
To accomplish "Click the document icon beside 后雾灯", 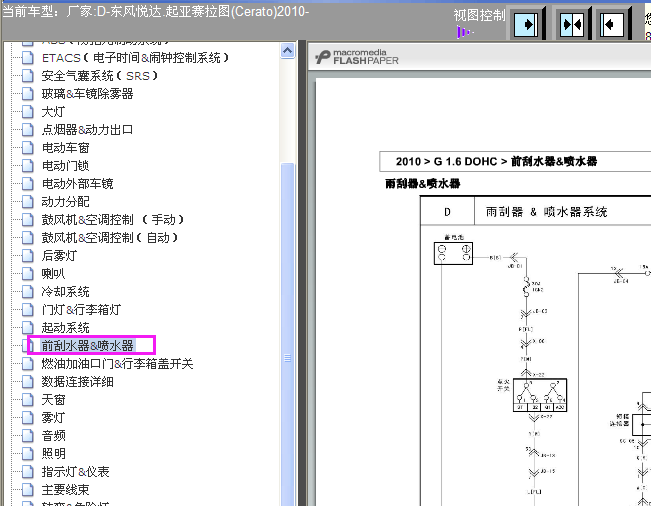I will (27, 256).
